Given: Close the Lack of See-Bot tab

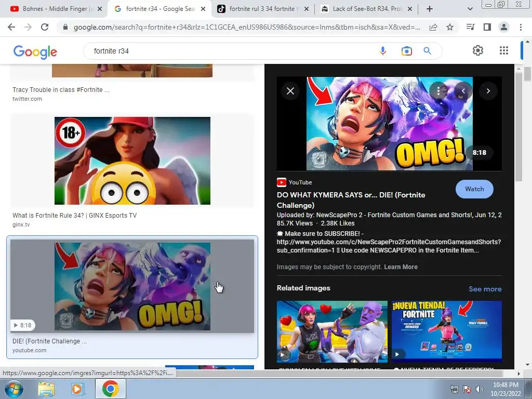Looking at the screenshot, I should click(410, 9).
